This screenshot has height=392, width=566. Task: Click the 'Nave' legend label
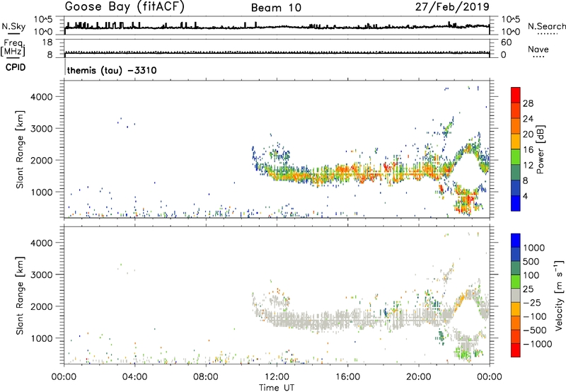click(538, 50)
